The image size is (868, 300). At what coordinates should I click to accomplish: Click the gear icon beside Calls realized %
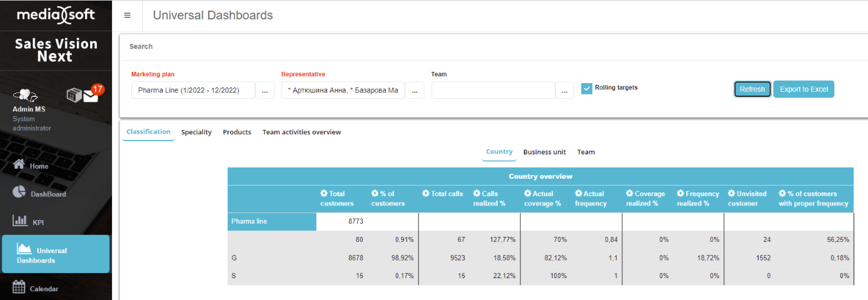(477, 194)
